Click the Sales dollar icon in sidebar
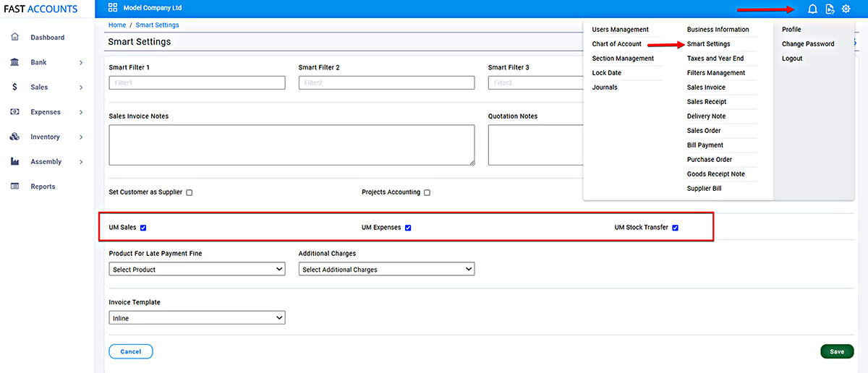 pyautogui.click(x=14, y=87)
